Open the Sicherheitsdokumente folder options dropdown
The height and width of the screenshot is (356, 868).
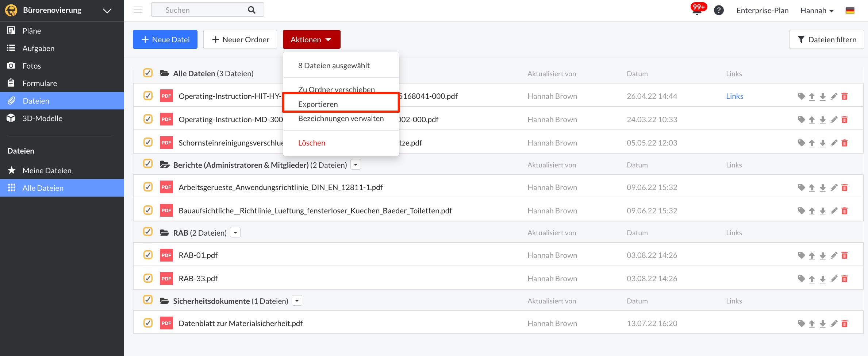click(x=297, y=301)
